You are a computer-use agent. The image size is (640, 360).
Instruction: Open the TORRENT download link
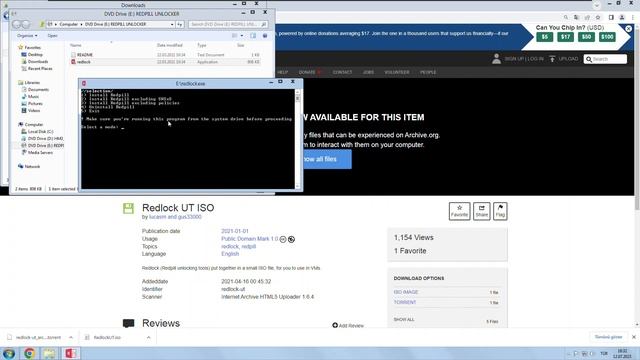pos(405,302)
